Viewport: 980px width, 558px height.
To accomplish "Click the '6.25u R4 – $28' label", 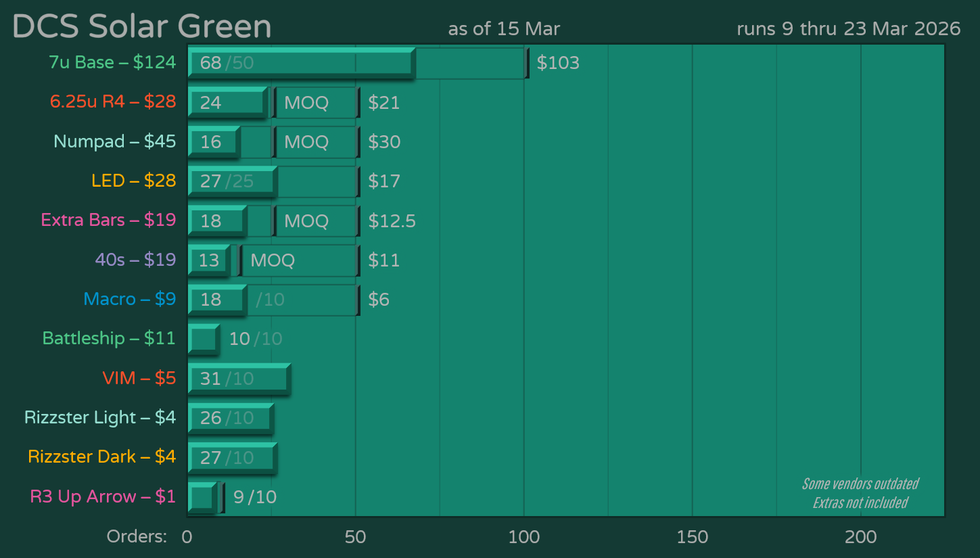I will click(x=113, y=102).
